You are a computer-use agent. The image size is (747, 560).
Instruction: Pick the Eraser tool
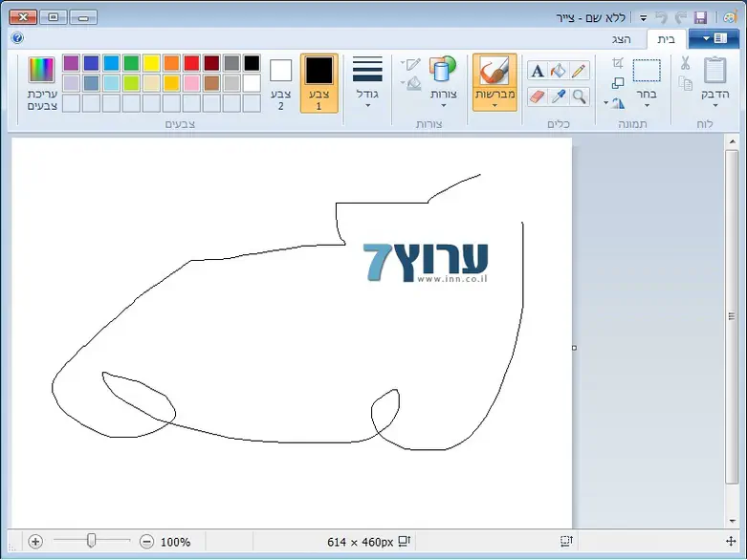[x=537, y=97]
